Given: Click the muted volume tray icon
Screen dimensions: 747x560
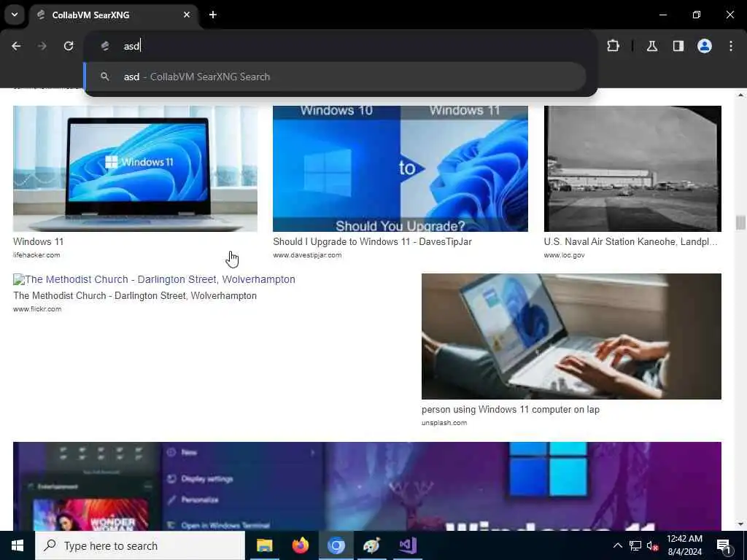Looking at the screenshot, I should pos(652,546).
